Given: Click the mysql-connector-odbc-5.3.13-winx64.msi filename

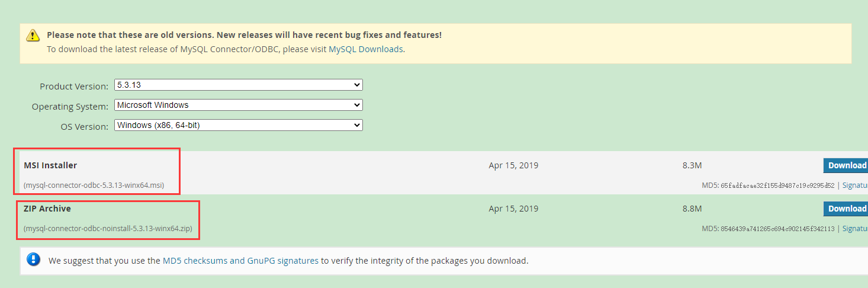Looking at the screenshot, I should pyautogui.click(x=94, y=185).
